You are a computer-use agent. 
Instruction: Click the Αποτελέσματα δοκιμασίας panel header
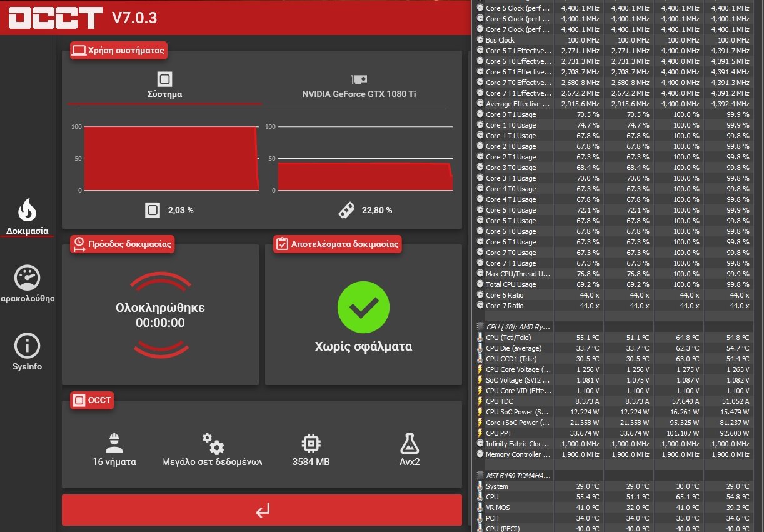(x=337, y=244)
